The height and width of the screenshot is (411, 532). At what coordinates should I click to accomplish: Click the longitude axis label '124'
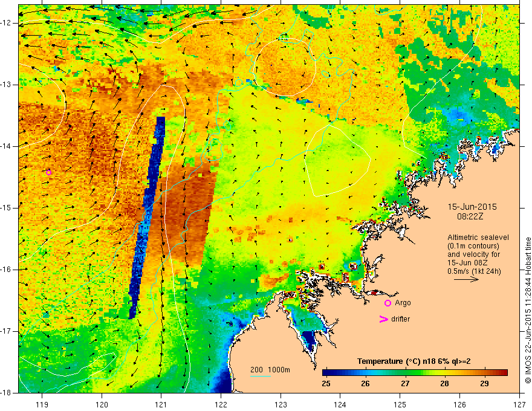tap(340, 404)
